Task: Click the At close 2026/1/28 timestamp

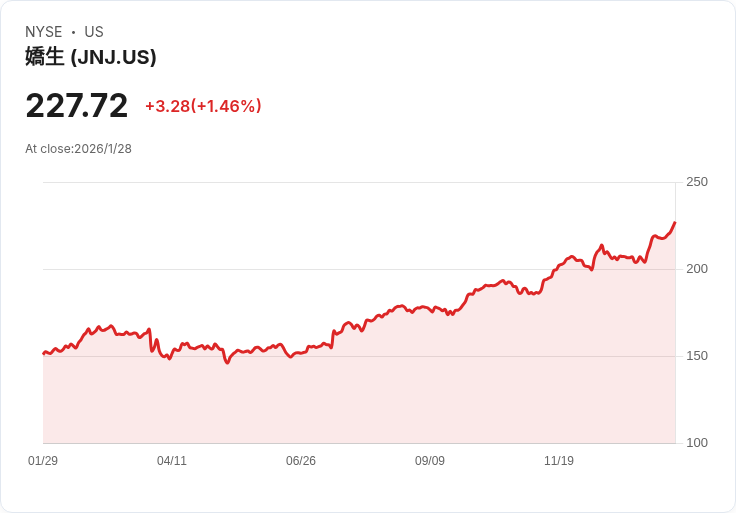Action: [79, 149]
